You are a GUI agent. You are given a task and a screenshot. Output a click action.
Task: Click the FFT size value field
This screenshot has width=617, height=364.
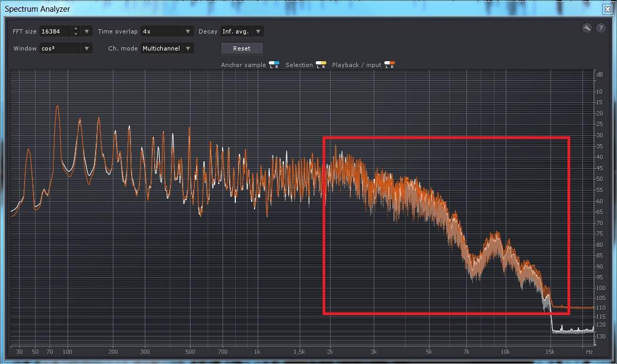click(55, 31)
